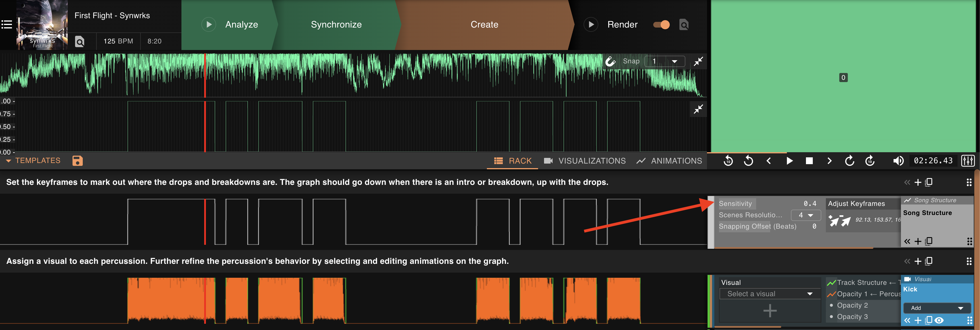
Task: Toggle the Snap magnet icon
Action: (x=611, y=61)
